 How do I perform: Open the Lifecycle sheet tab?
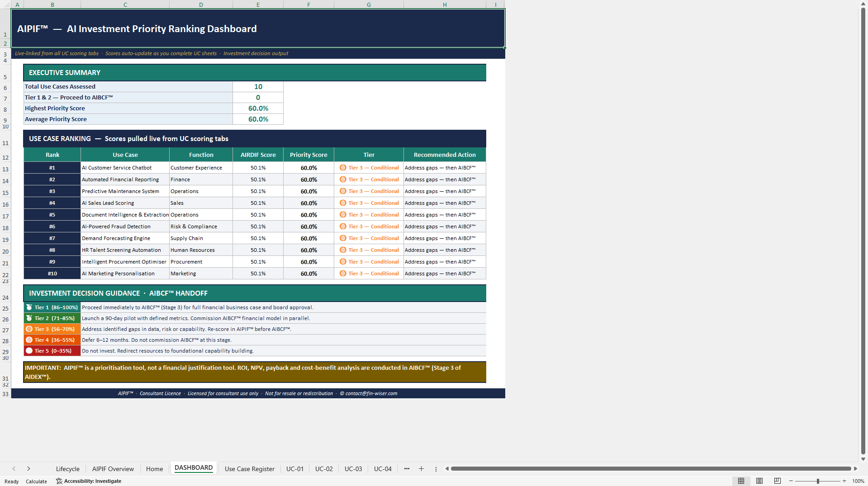[x=68, y=469]
